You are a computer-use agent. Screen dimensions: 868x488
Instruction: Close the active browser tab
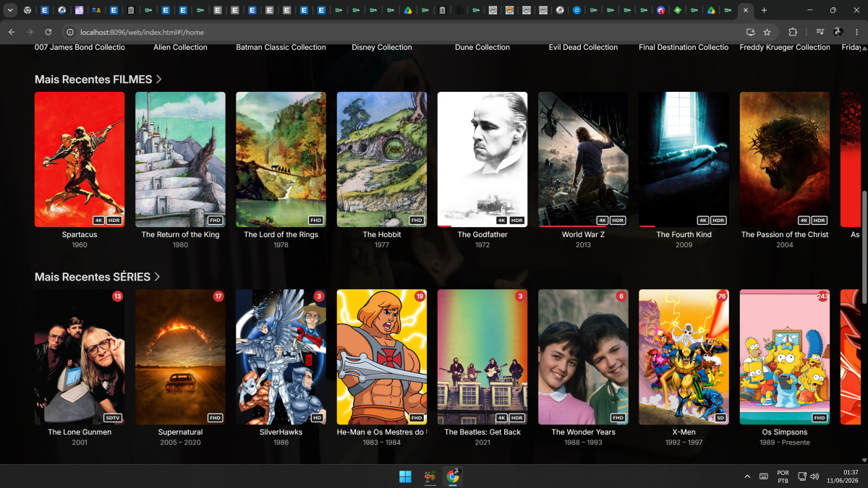tap(746, 10)
